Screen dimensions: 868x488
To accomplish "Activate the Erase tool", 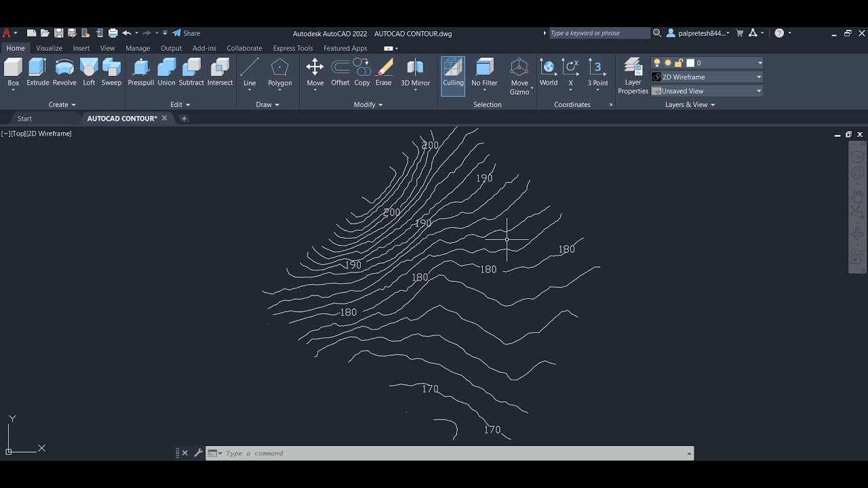I will pyautogui.click(x=384, y=73).
